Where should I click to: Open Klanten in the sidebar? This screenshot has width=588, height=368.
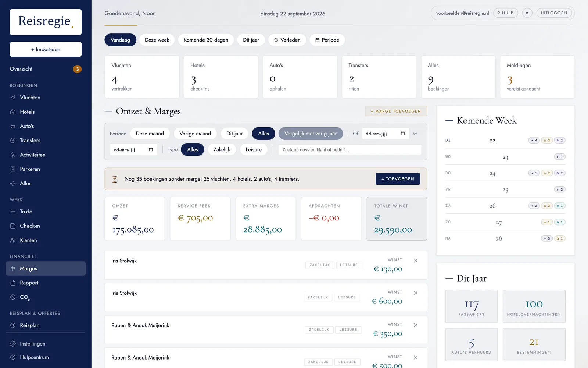pyautogui.click(x=46, y=240)
